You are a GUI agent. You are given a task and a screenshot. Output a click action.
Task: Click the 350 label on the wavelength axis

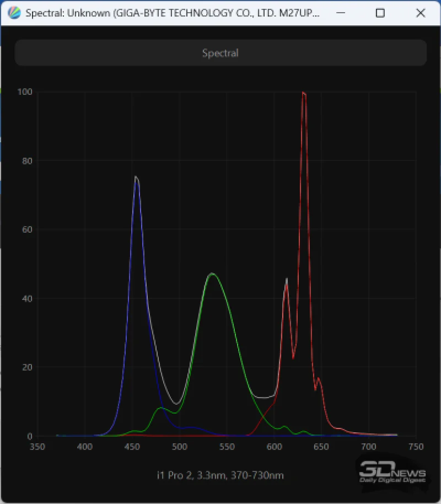(37, 447)
